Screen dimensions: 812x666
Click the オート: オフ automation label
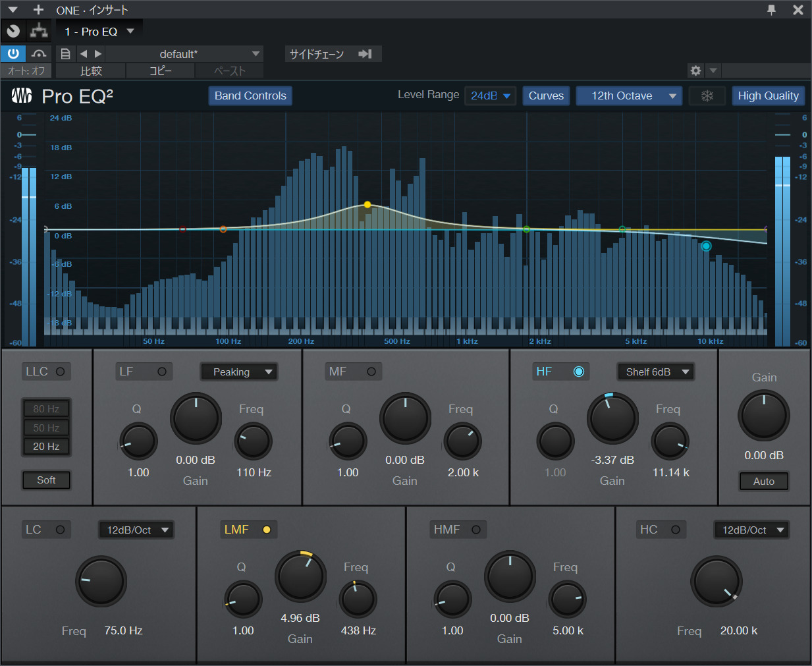[26, 71]
